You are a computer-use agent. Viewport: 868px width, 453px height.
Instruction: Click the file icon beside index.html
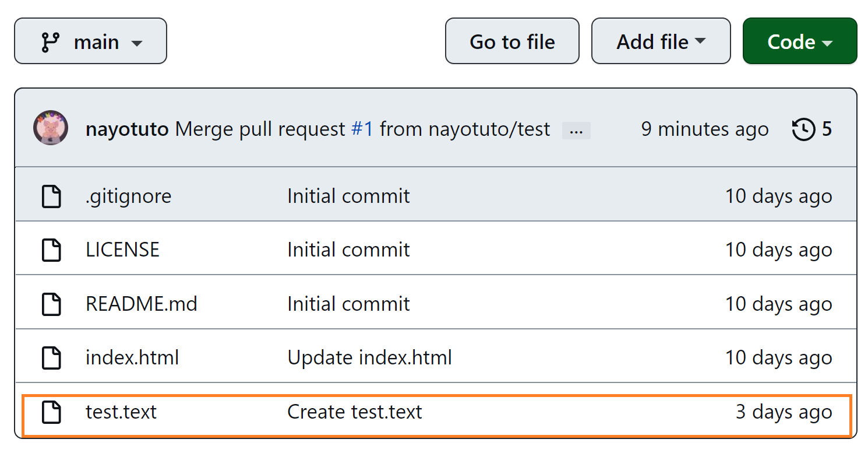pos(51,358)
